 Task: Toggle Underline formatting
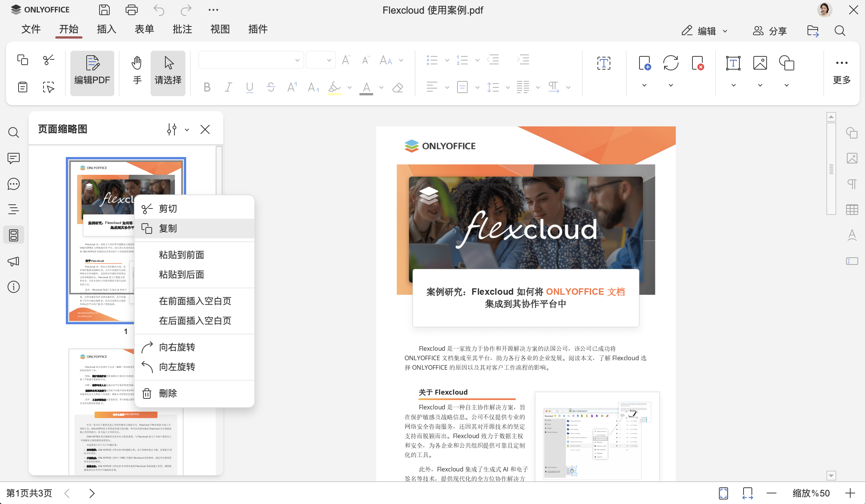(249, 87)
